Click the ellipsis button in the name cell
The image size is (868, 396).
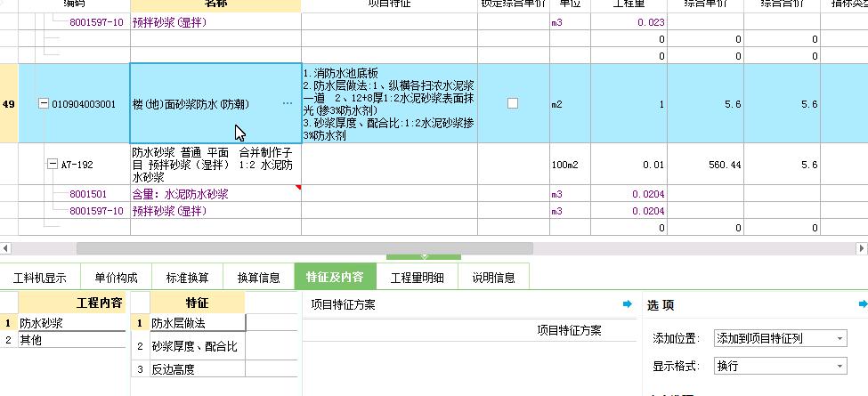tap(287, 104)
